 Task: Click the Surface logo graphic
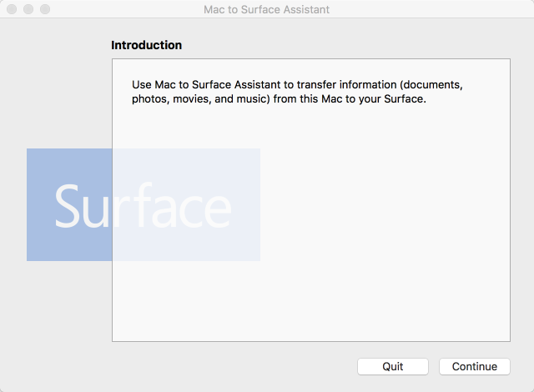click(x=144, y=205)
